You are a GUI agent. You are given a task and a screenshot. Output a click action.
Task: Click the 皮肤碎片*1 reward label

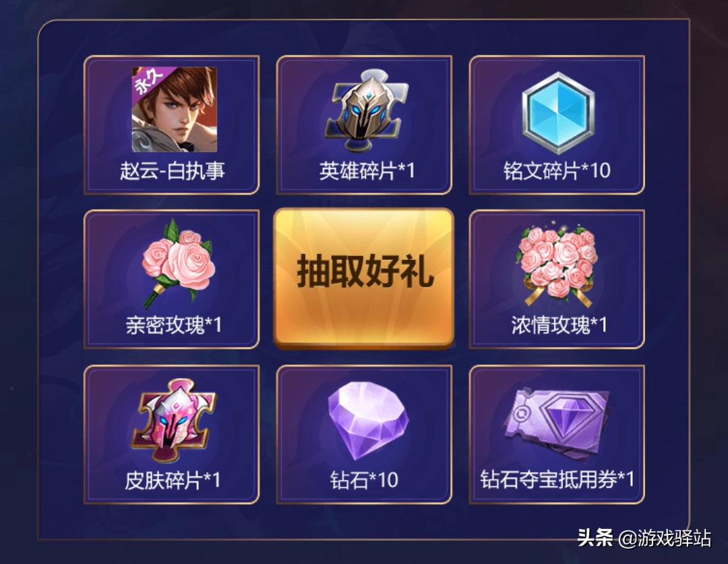173,480
